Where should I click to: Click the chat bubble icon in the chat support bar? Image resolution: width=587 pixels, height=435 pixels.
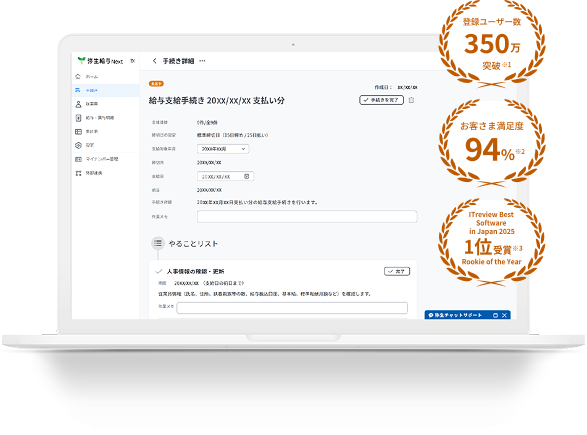pyautogui.click(x=431, y=315)
